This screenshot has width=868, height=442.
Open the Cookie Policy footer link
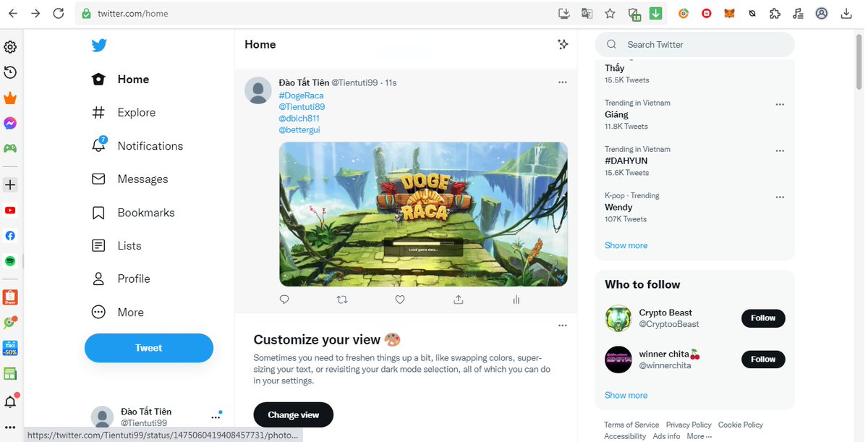[741, 425]
